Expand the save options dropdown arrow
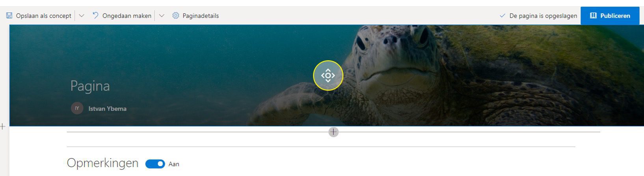 point(82,16)
